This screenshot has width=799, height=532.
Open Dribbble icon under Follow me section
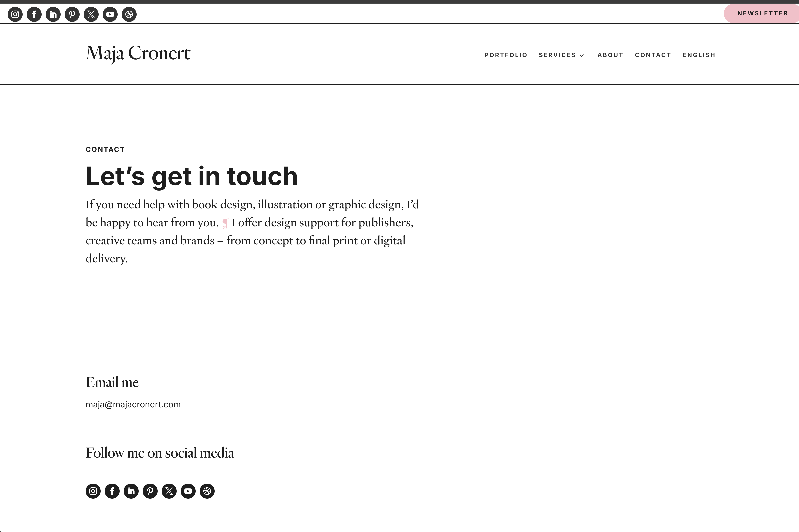207,491
